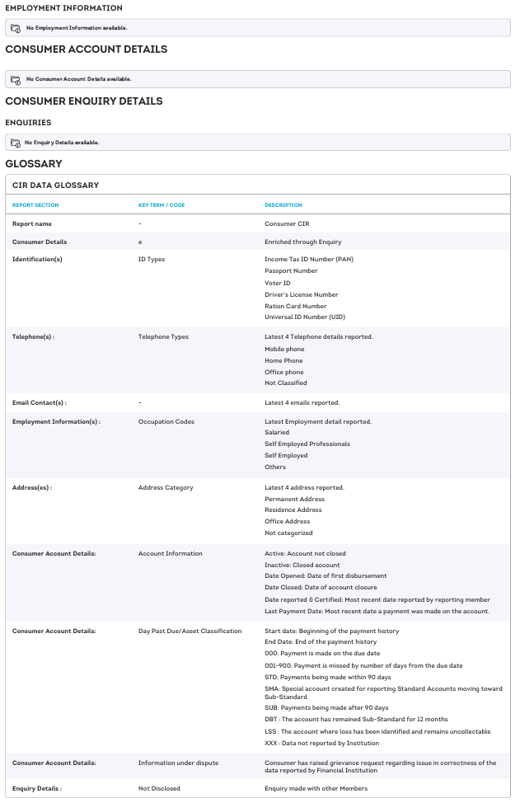Select the Occupation Codes key term
Viewport: 520px width, 812px height.
pos(166,422)
